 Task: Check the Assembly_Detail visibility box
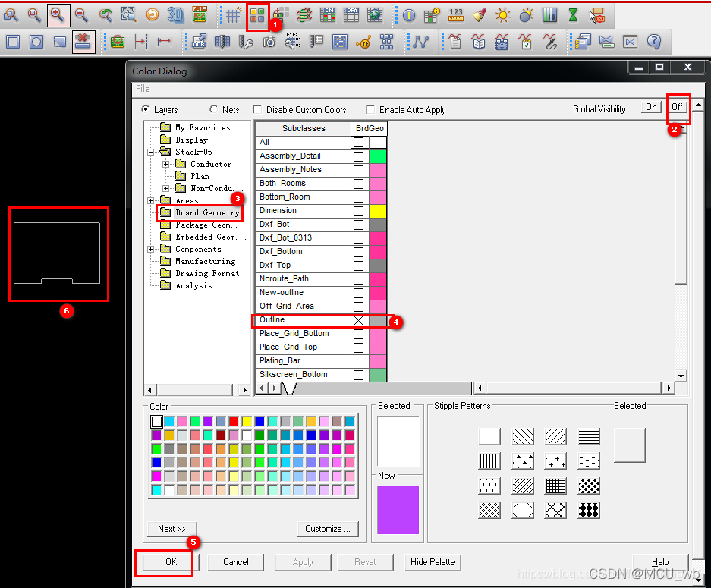(358, 156)
